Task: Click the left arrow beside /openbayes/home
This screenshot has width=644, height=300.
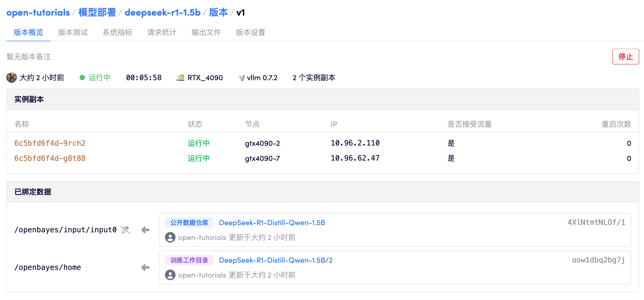Action: coord(145,267)
